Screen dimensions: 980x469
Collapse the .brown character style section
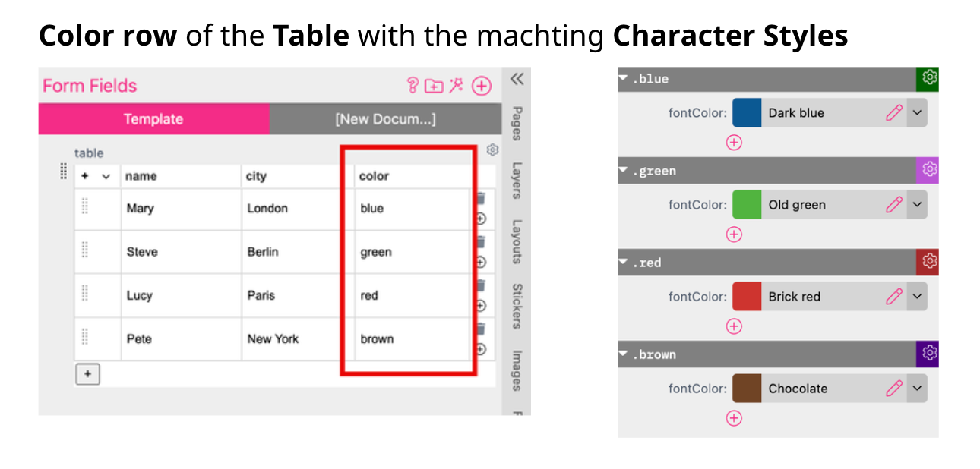click(x=623, y=354)
